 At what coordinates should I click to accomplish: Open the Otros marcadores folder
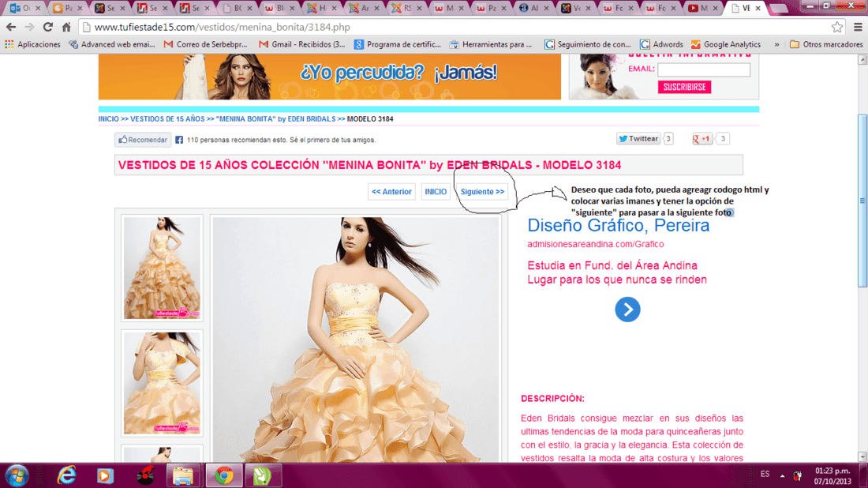826,44
